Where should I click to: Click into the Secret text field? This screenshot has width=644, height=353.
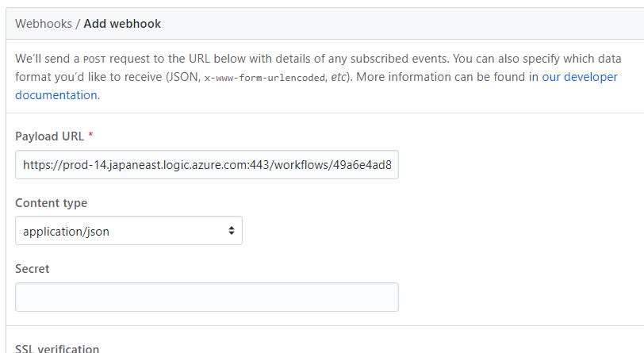point(206,297)
